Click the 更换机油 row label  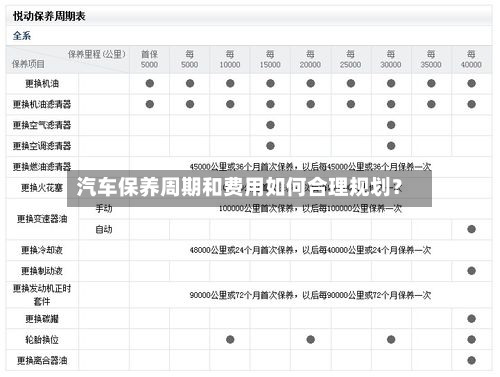click(x=42, y=84)
